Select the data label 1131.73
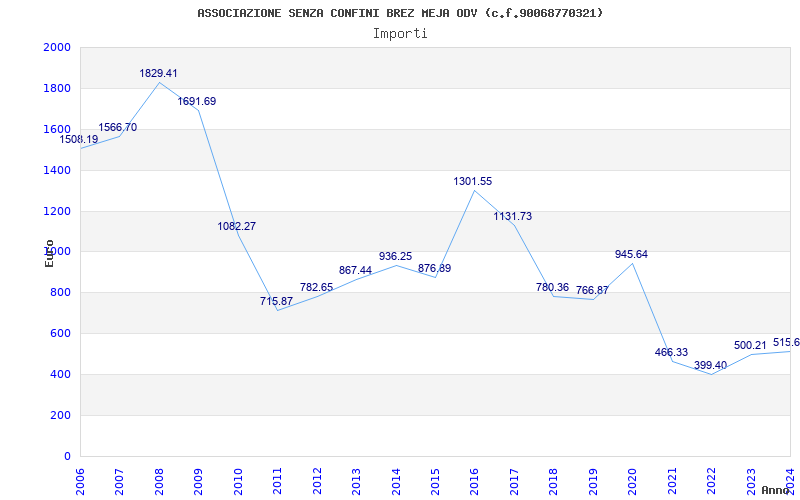800x500 pixels. (x=513, y=216)
